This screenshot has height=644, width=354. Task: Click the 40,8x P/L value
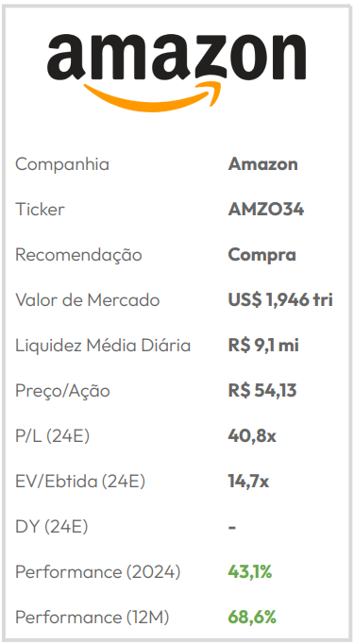pyautogui.click(x=252, y=436)
